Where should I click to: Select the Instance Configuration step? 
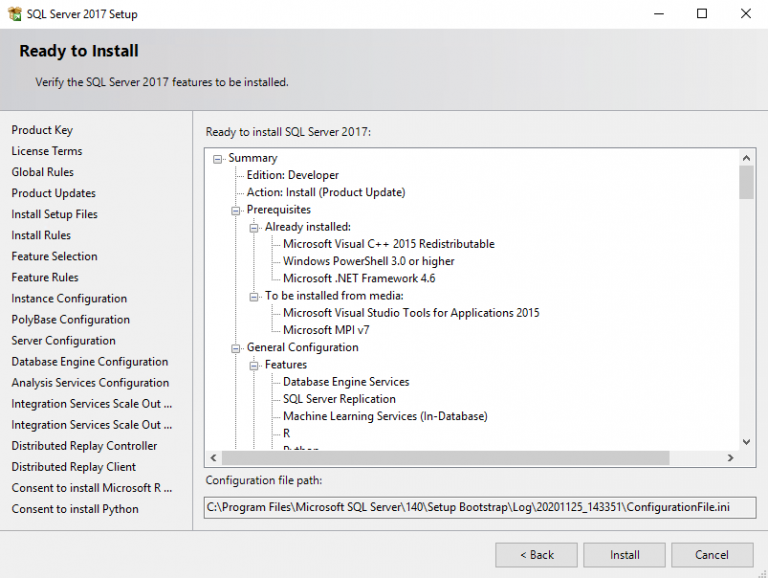point(69,299)
